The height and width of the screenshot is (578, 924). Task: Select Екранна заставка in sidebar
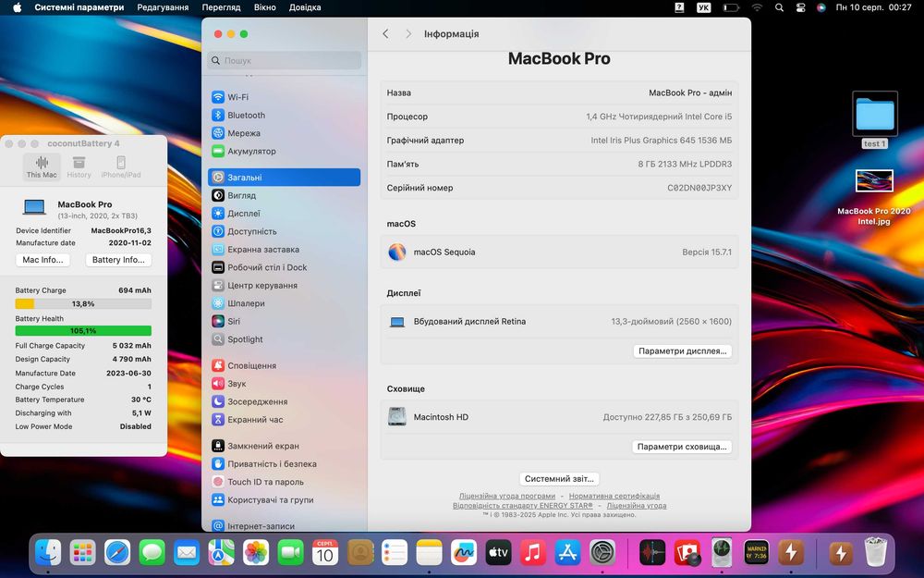tap(284, 250)
